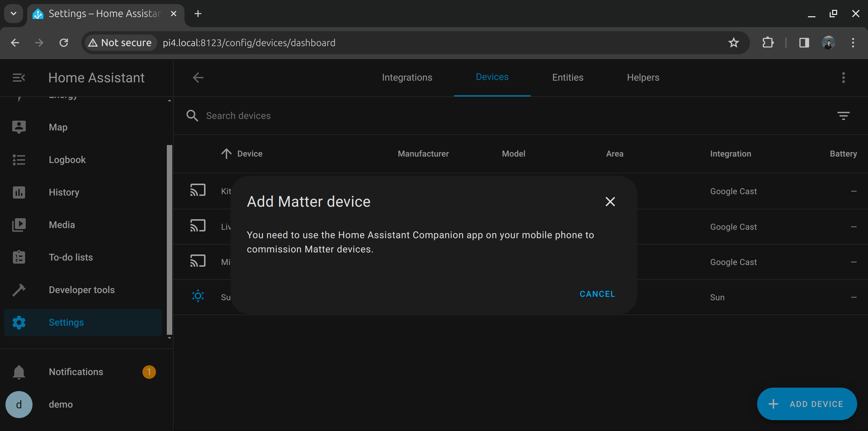Select the Logbook sidebar icon

pos(19,160)
